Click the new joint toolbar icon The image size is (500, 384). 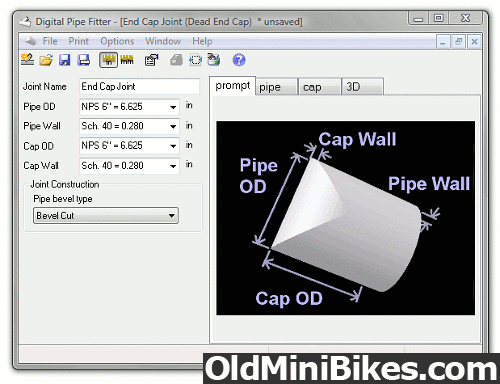coord(27,60)
